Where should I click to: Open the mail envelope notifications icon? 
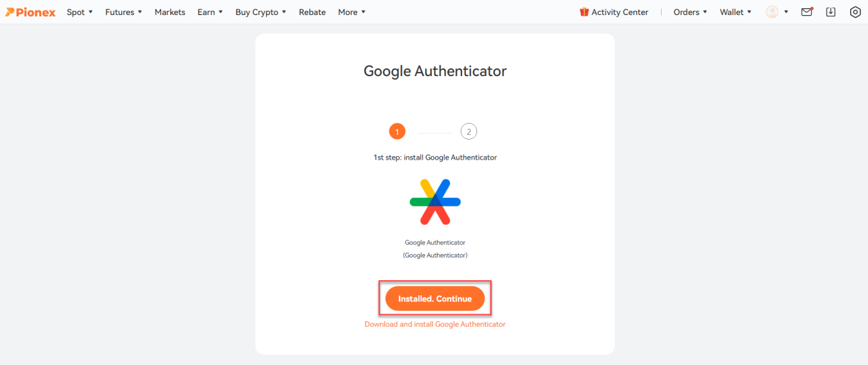[807, 12]
